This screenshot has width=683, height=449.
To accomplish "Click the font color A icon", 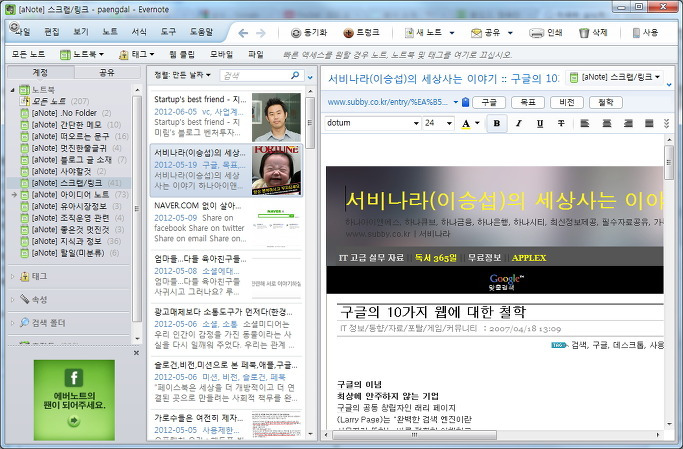I will 466,124.
